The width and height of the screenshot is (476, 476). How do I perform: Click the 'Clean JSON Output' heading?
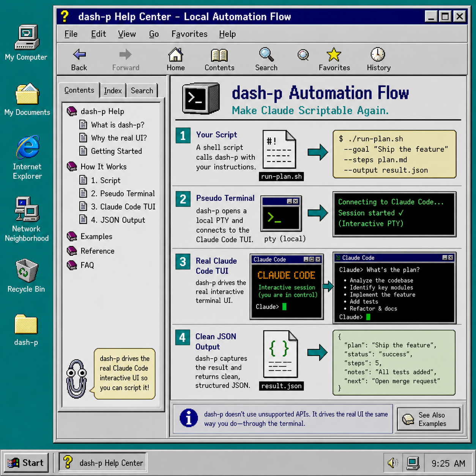(x=216, y=341)
